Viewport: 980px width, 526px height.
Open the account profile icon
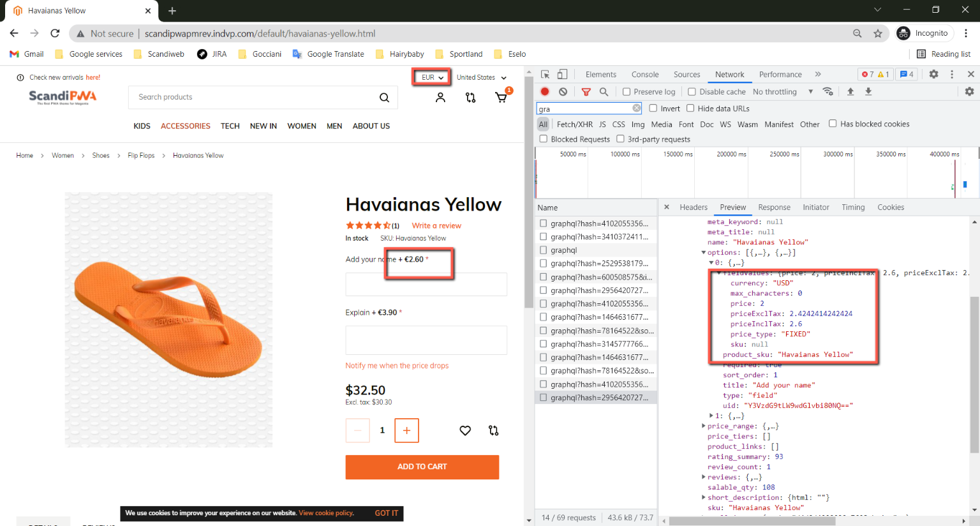[440, 98]
